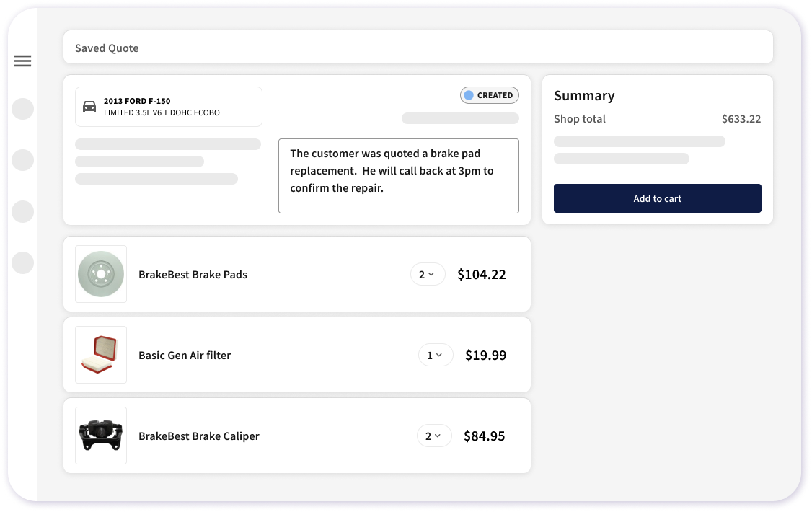The width and height of the screenshot is (812, 512).
Task: Click the brake caliper product image
Action: (x=101, y=436)
